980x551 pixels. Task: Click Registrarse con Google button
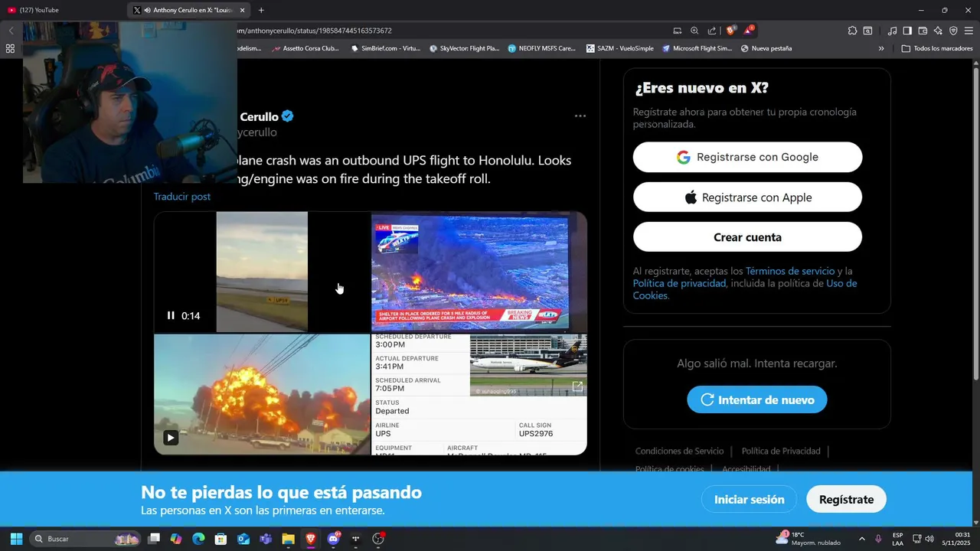click(x=747, y=157)
